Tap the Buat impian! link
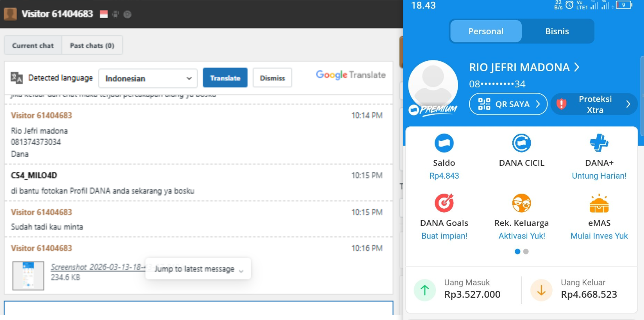 pyautogui.click(x=444, y=236)
